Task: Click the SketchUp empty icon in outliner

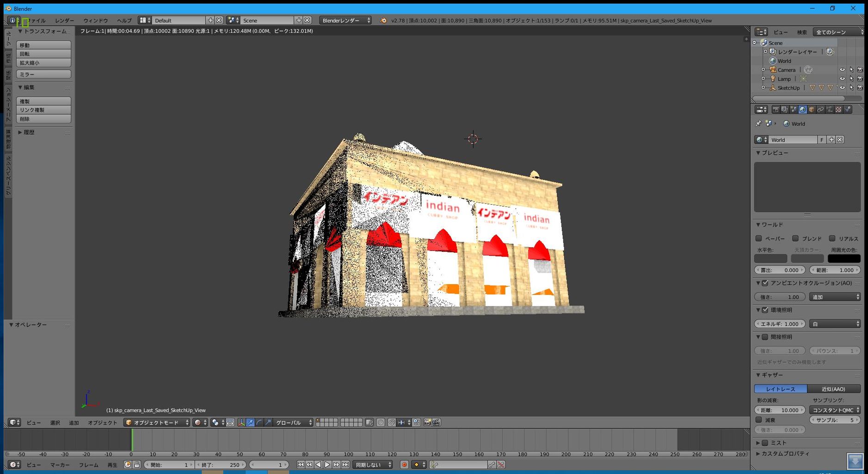Action: pos(773,87)
